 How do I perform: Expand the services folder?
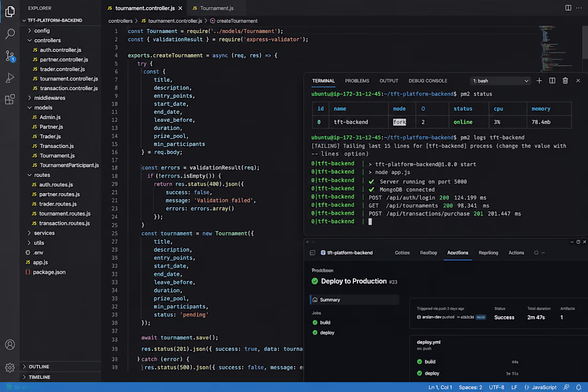coord(44,233)
